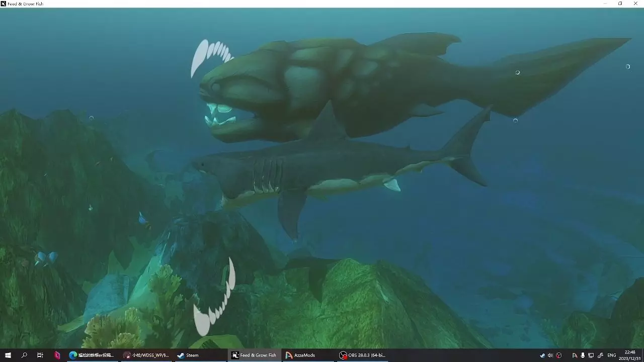
Task: Click the small blue fish near left rocks
Action: [x=143, y=219]
